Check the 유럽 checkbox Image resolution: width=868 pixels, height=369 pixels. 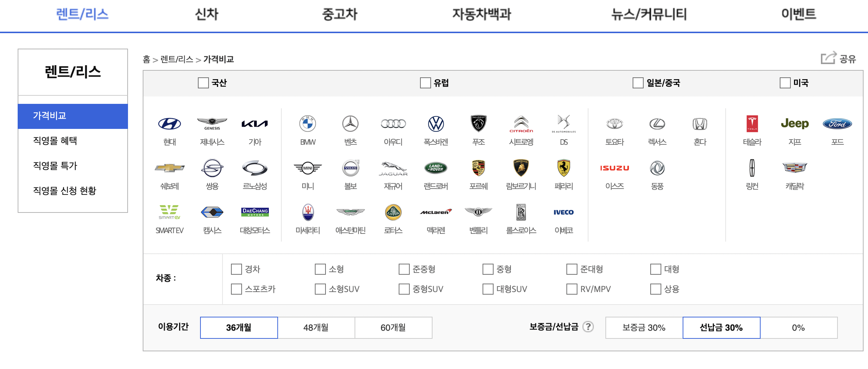(x=425, y=82)
